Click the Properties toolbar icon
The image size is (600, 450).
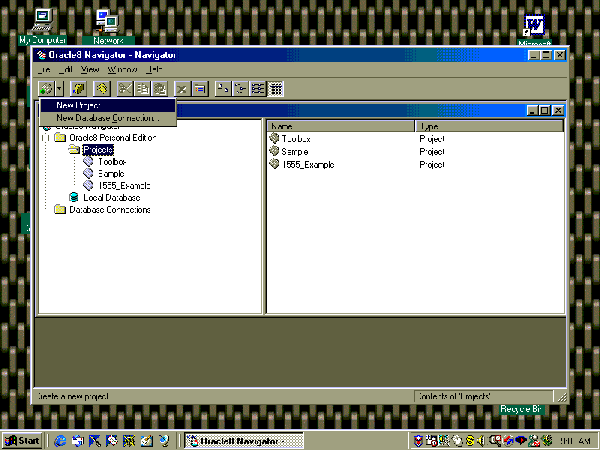(200, 89)
